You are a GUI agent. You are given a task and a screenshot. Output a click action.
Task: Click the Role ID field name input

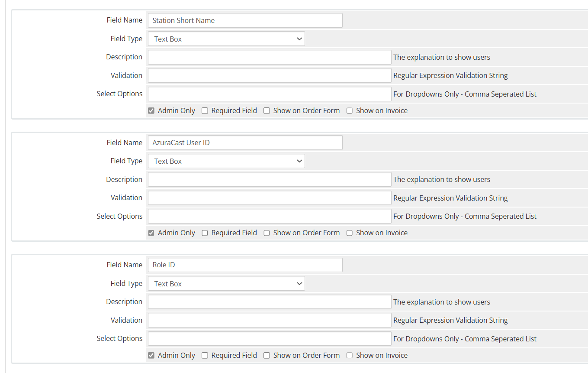[245, 265]
